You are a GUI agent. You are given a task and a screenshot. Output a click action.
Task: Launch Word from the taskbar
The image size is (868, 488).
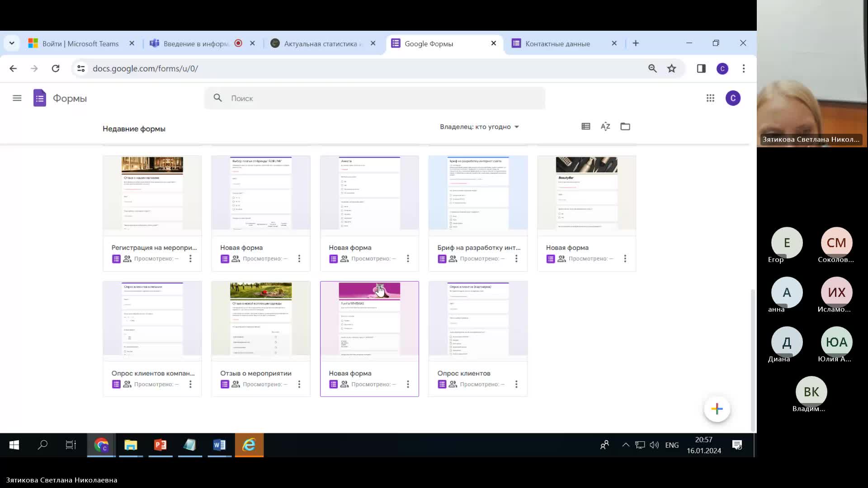(x=219, y=445)
